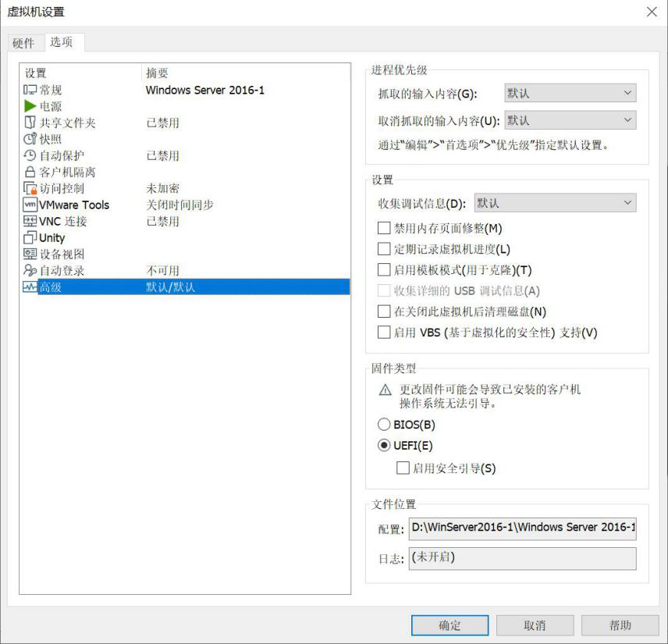Click the 客户机隔离 lock icon
668x644 pixels.
tap(30, 172)
